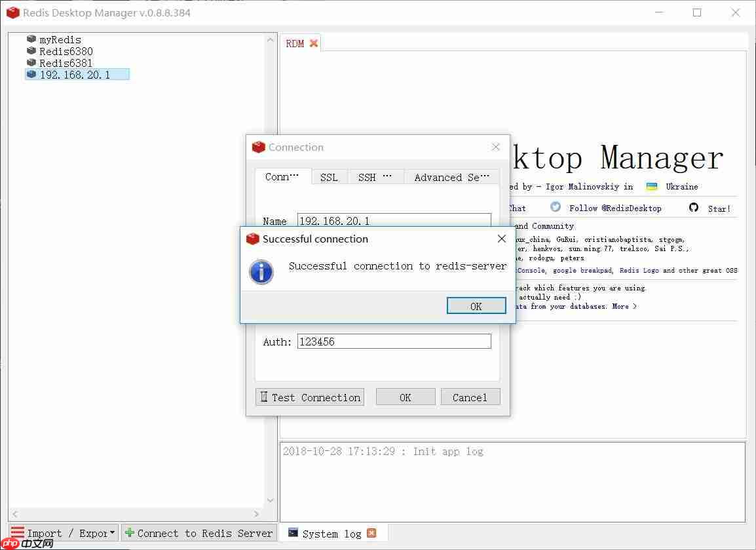The height and width of the screenshot is (550, 756).
Task: Click the Name input field
Action: (x=394, y=220)
